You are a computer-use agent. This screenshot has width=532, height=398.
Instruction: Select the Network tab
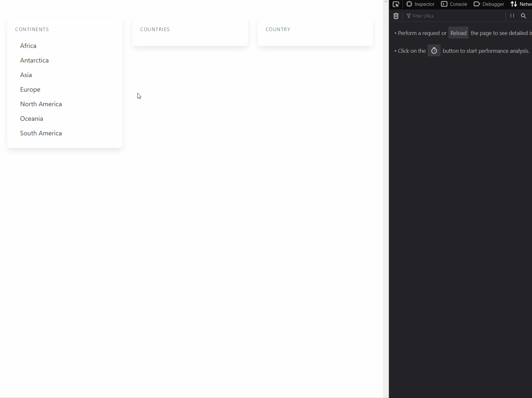pyautogui.click(x=521, y=4)
